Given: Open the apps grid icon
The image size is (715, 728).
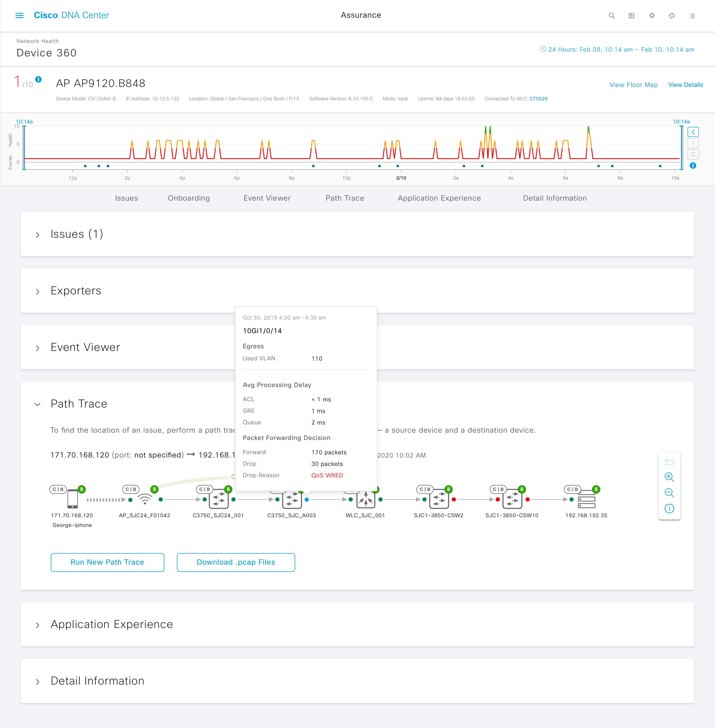Looking at the screenshot, I should tap(632, 15).
